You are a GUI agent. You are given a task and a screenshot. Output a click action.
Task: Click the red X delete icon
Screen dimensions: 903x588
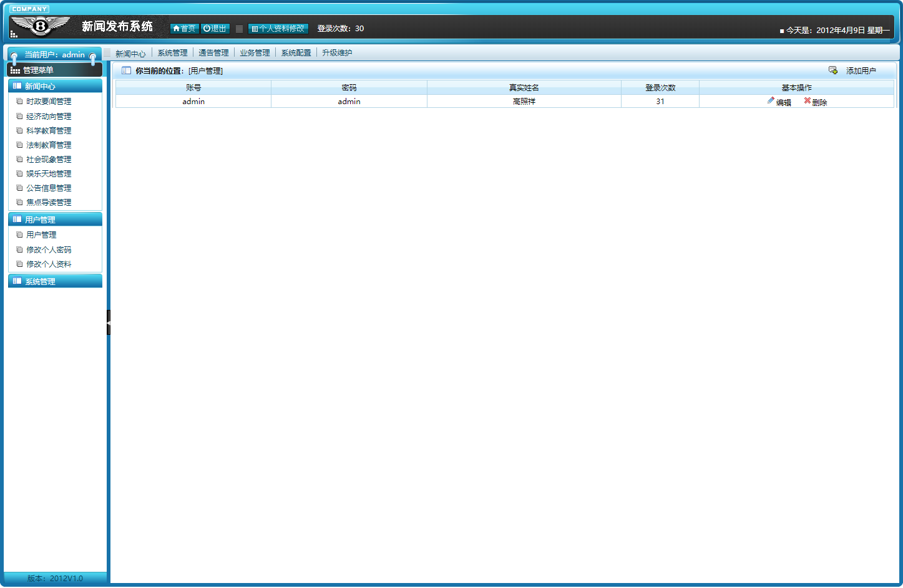(807, 101)
